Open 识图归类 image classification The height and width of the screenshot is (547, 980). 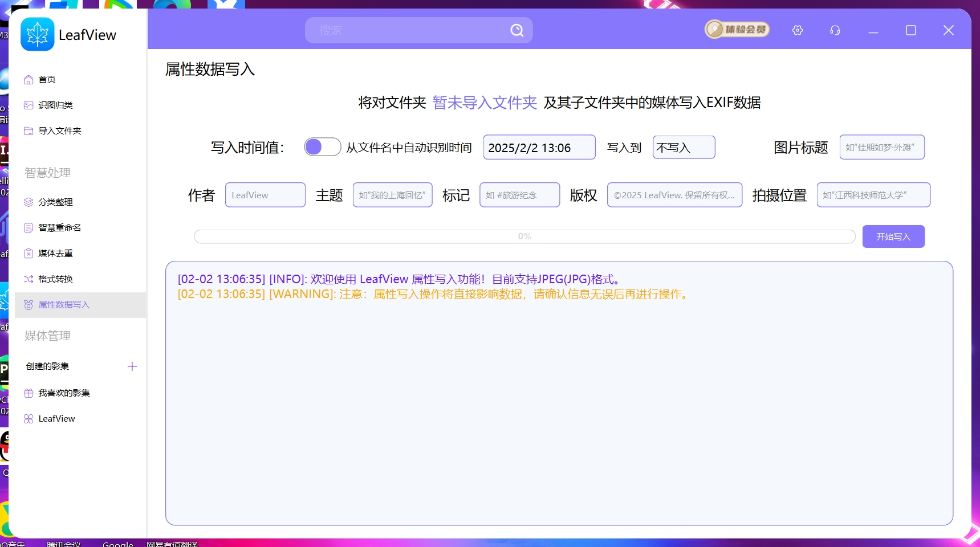[x=80, y=105]
